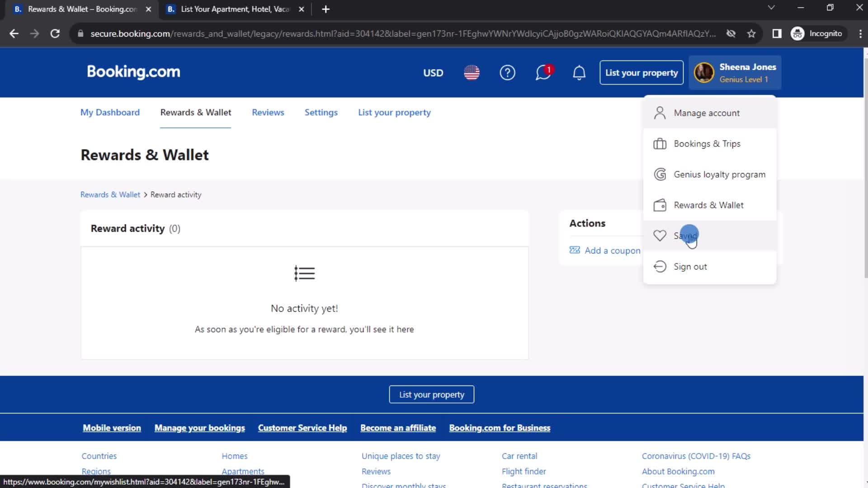
Task: Open the USD currency selector
Action: (433, 73)
